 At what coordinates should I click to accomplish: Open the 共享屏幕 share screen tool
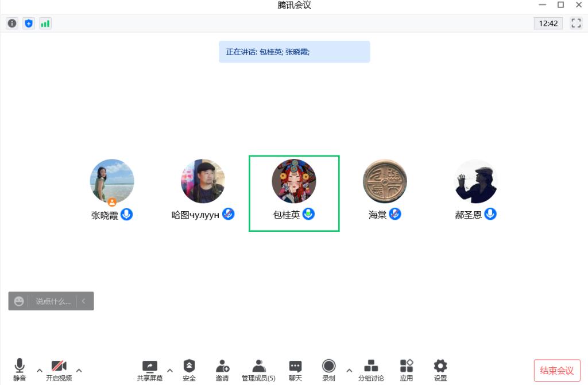[x=150, y=370]
